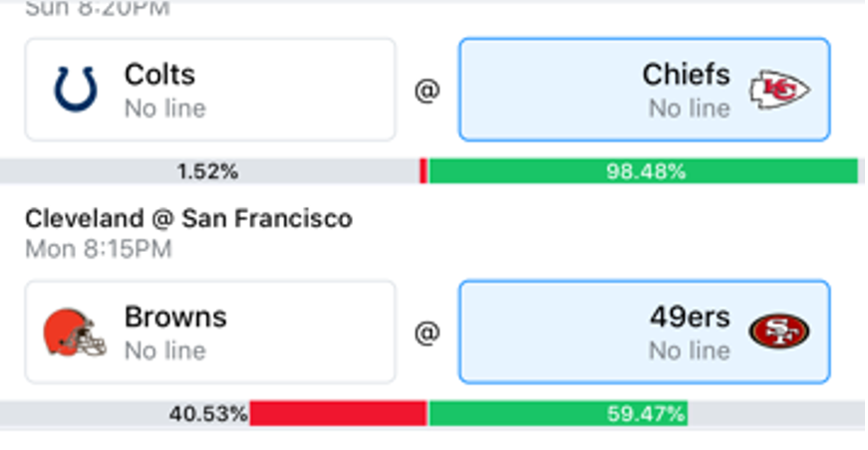The height and width of the screenshot is (450, 868).
Task: Choose the Browns team card
Action: [x=210, y=332]
